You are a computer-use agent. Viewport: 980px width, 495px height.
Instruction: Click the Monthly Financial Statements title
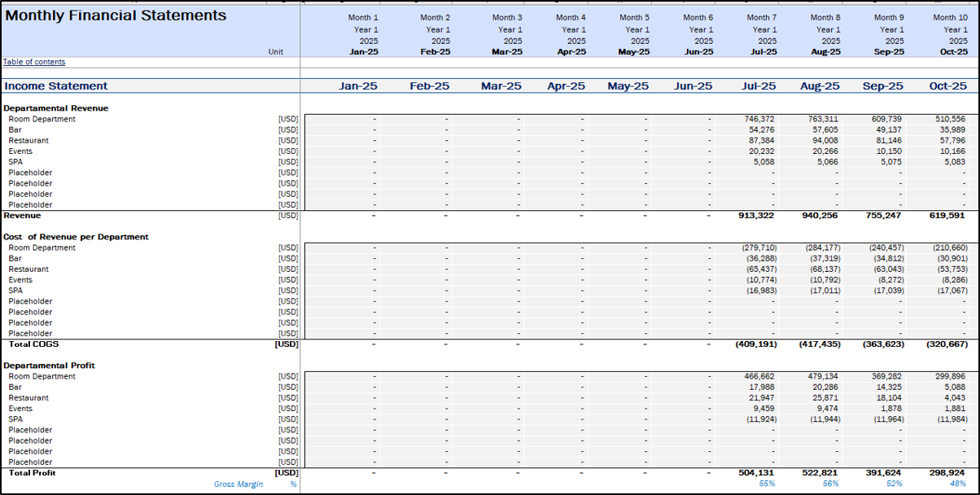(x=116, y=15)
